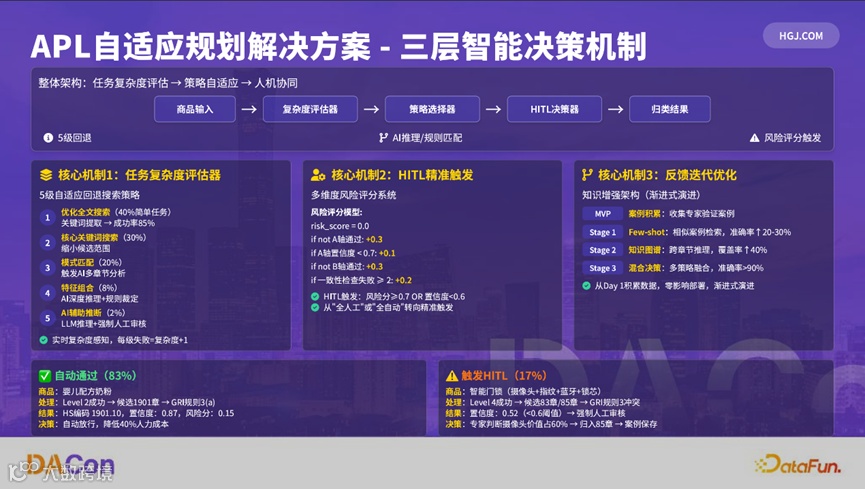Click green check beside 从"全人工"或"全自动"
Screen dimensions: 865x489
(x=315, y=307)
